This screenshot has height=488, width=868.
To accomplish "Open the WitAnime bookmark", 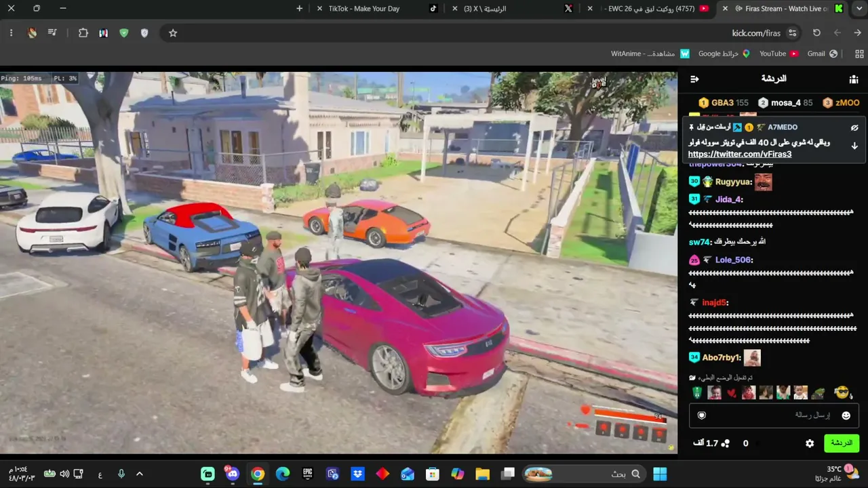I will 650,54.
